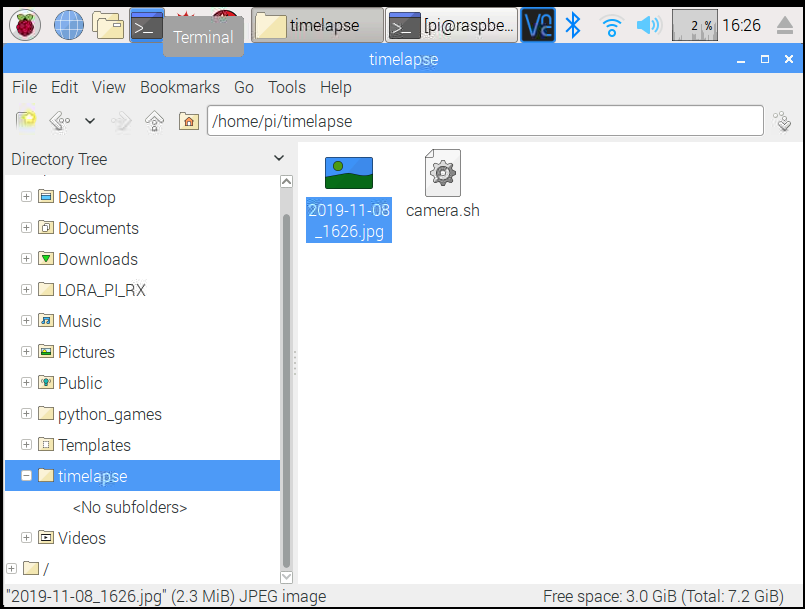Go back to the previous folder
805x609 pixels.
click(58, 121)
